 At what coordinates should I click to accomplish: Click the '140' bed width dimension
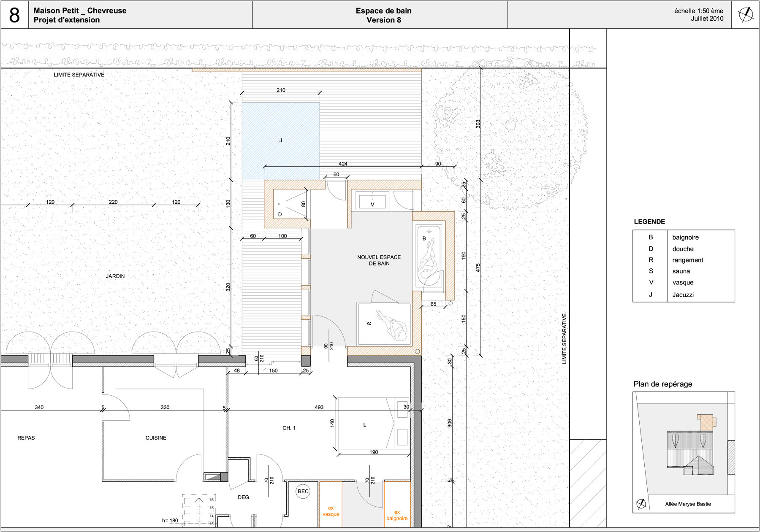332,422
